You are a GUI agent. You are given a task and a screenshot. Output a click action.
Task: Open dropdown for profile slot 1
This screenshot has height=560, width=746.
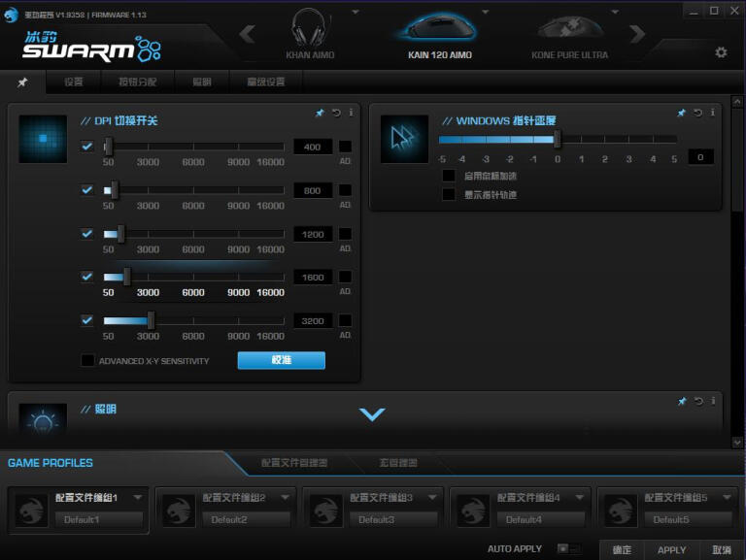pos(138,498)
